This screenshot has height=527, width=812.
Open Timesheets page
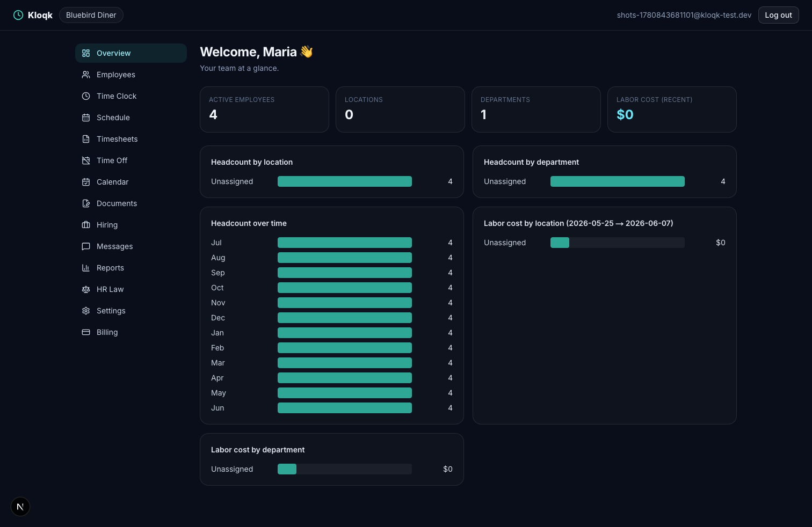(131, 139)
